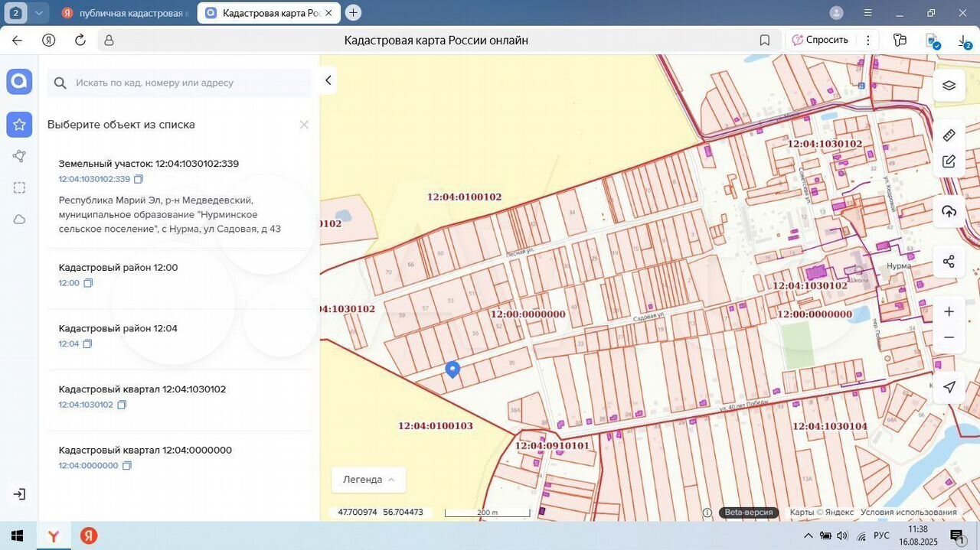This screenshot has width=980, height=550.
Task: Open the map layers button
Action: pyautogui.click(x=949, y=85)
